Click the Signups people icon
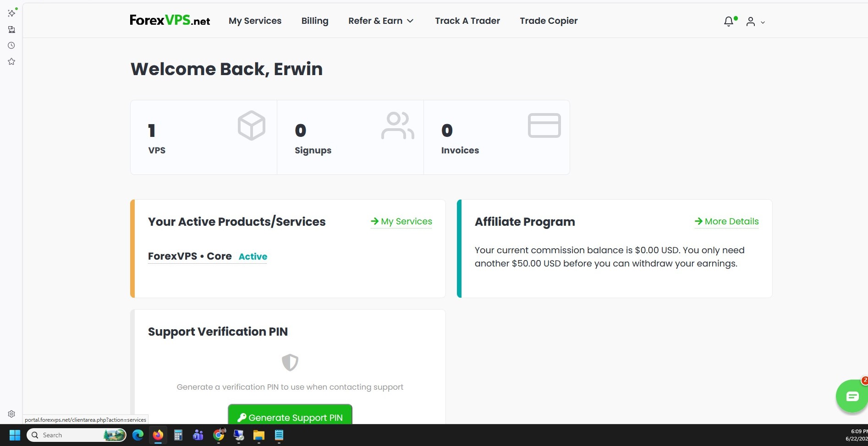Screen dimensions: 868x446 click(x=398, y=125)
